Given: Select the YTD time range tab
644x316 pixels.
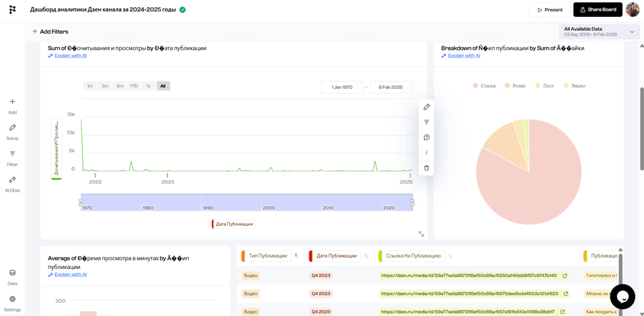Looking at the screenshot, I should tap(134, 86).
